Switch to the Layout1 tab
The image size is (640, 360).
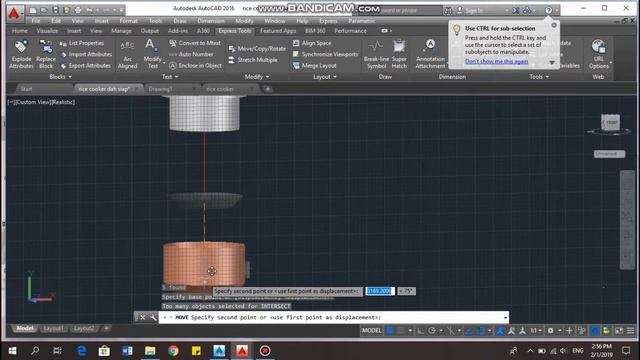(x=53, y=328)
